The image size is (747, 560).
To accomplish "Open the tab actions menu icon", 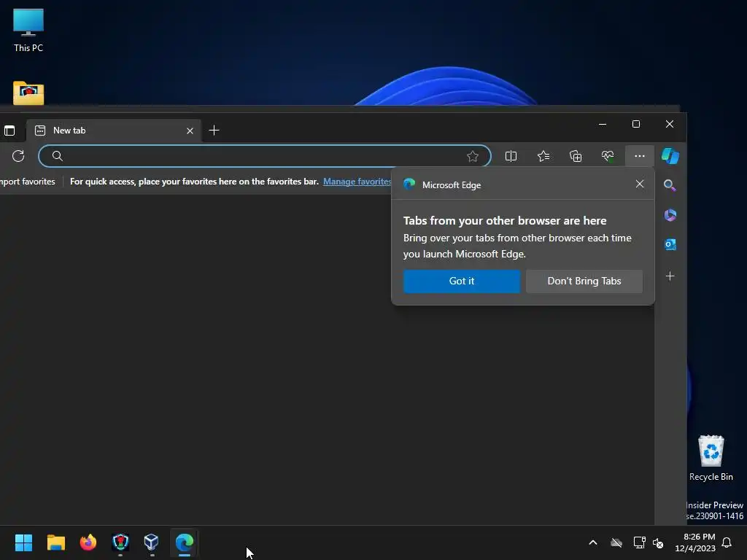I will (9, 131).
